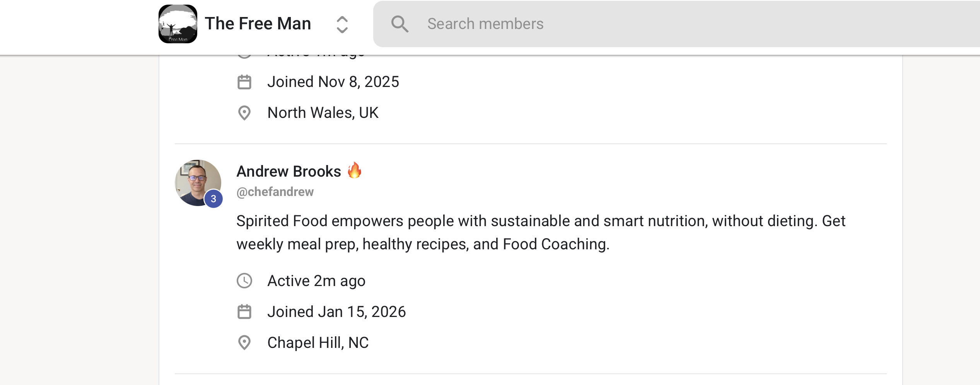Click the level 3 badge on avatar
980x385 pixels.
213,199
